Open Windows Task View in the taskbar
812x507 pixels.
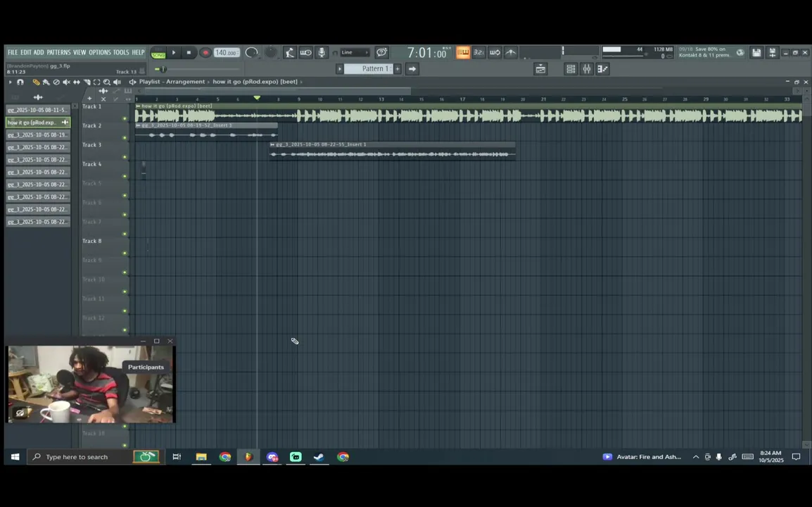pos(177,457)
